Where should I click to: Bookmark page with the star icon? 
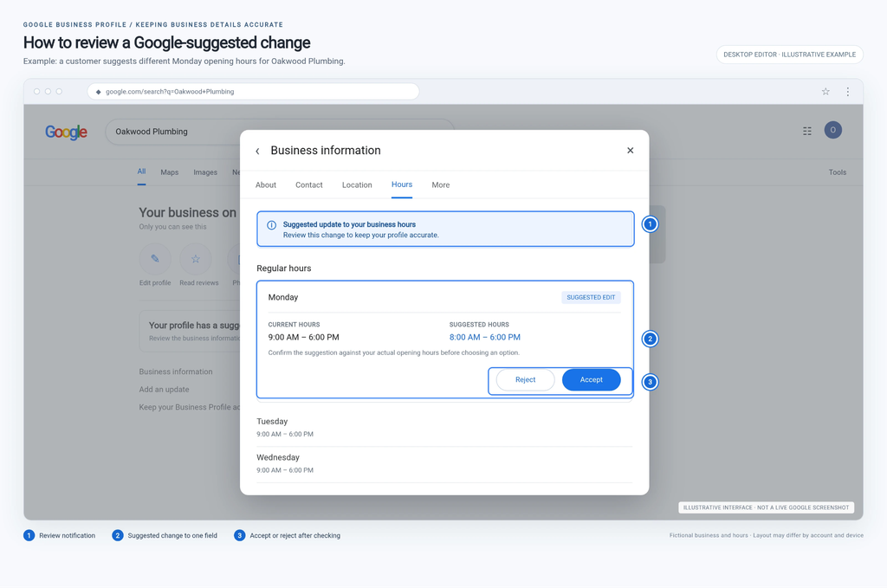coord(825,92)
